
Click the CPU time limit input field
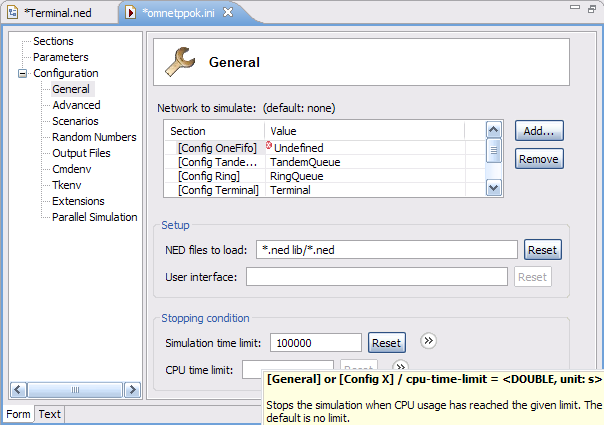click(x=288, y=370)
